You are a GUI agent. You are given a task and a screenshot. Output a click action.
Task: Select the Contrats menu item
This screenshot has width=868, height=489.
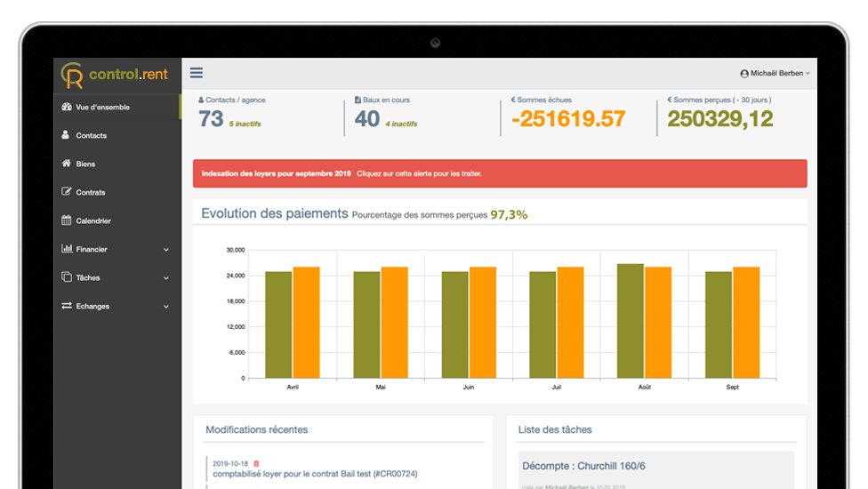click(x=91, y=192)
